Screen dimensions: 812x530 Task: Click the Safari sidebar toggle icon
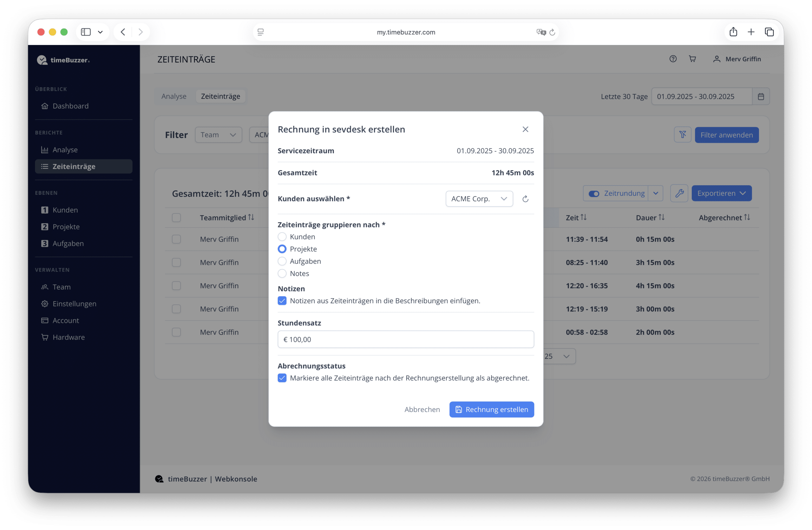[86, 32]
